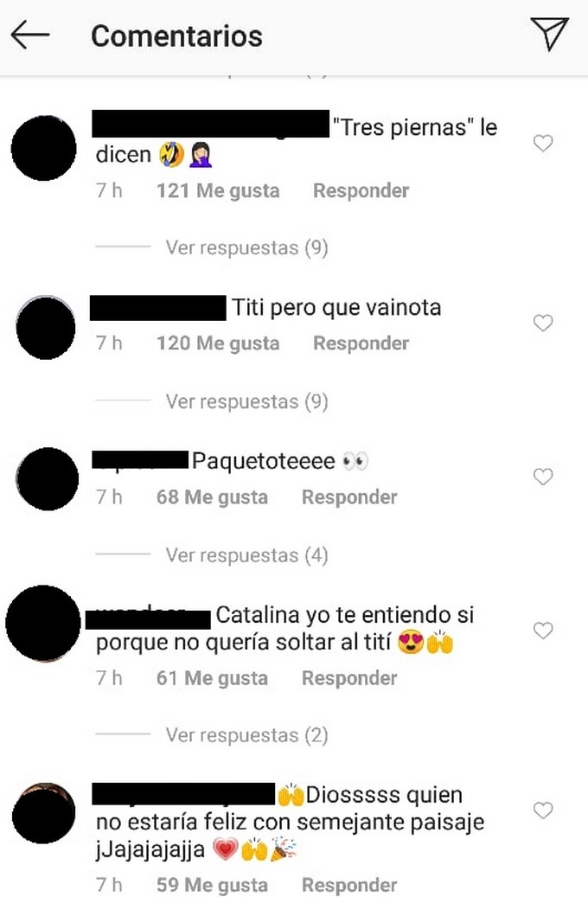Reply to the "Tres piernas" comment

click(x=361, y=190)
